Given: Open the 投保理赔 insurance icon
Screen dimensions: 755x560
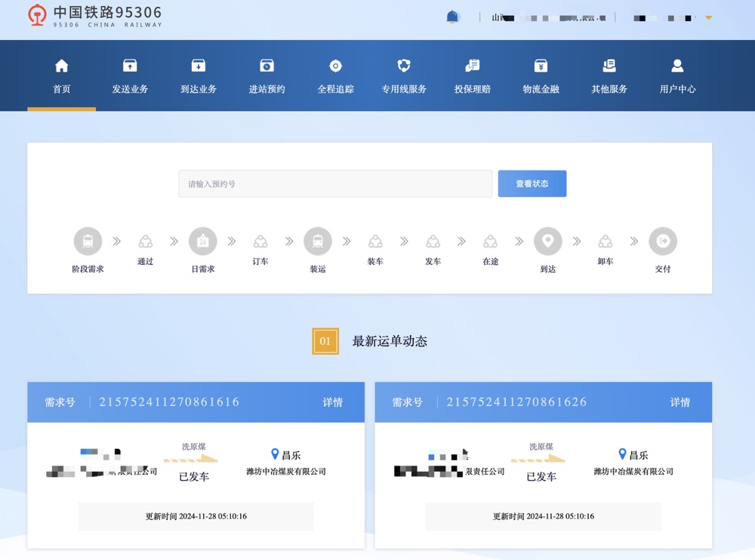Looking at the screenshot, I should tap(473, 66).
